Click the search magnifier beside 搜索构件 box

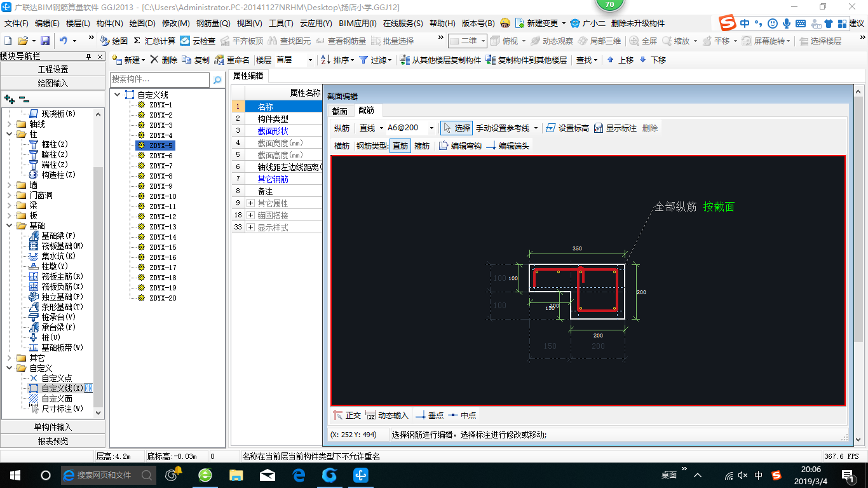tap(217, 80)
